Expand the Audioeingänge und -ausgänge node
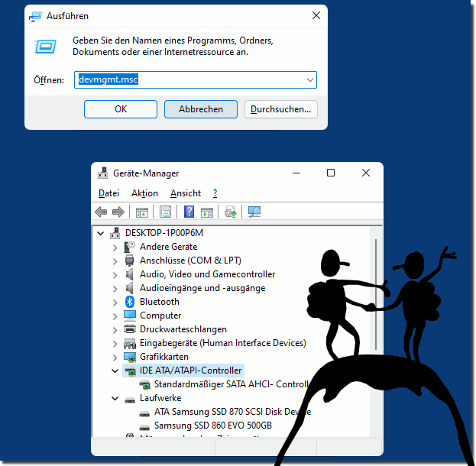The width and height of the screenshot is (476, 466). pos(115,289)
